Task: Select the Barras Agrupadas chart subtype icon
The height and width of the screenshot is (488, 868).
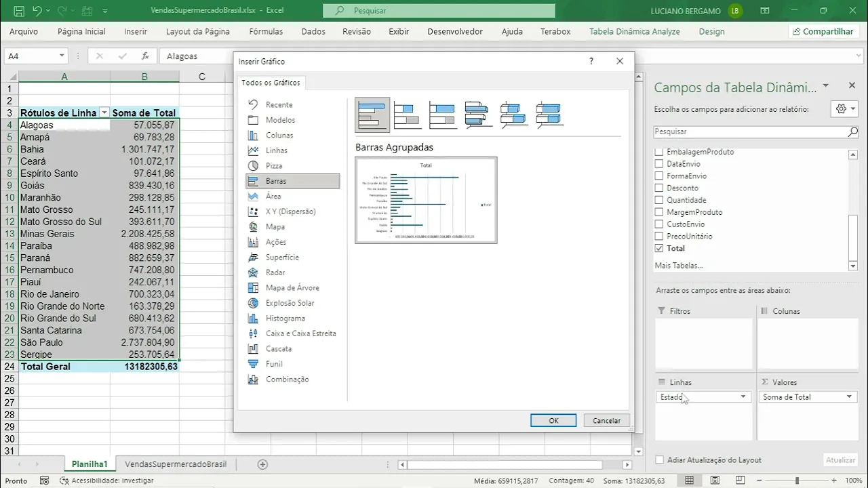Action: [372, 115]
